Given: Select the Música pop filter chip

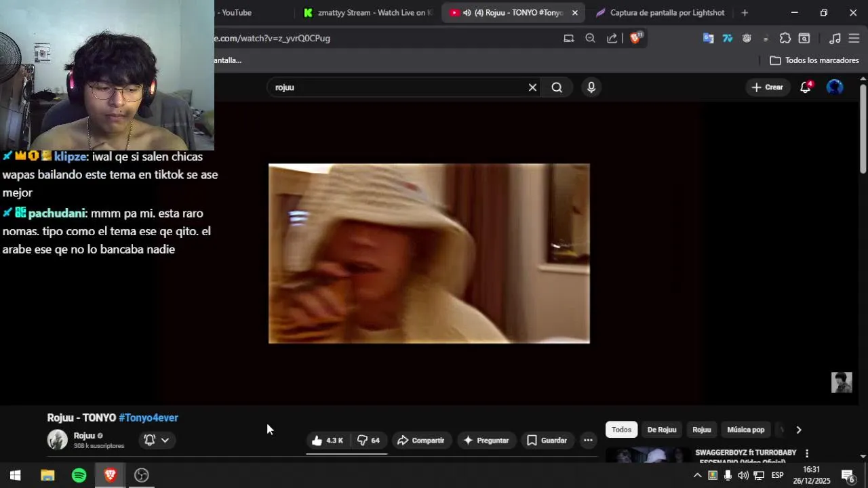Looking at the screenshot, I should tap(745, 430).
